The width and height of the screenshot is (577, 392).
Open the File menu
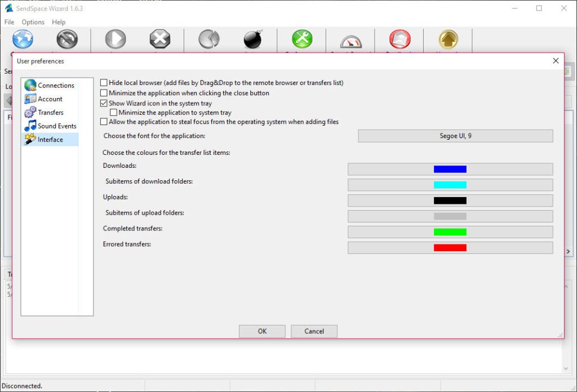[x=9, y=22]
